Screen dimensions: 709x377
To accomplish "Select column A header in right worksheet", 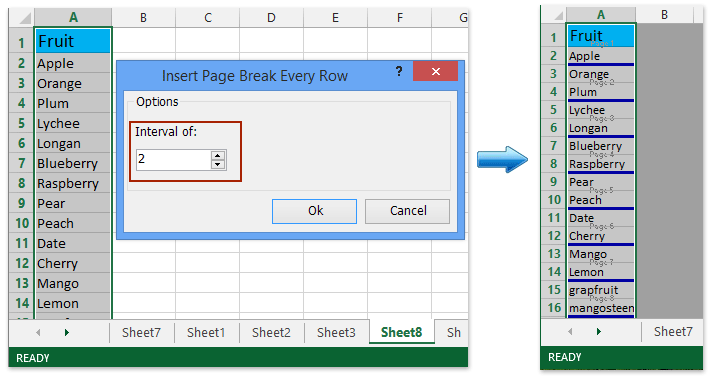I will click(x=601, y=15).
